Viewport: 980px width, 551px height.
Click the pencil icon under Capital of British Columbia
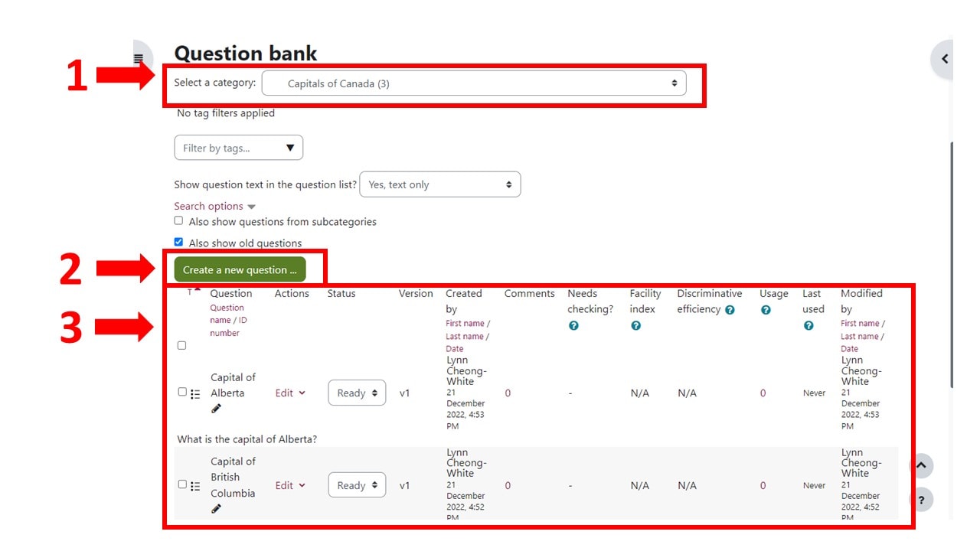point(216,509)
